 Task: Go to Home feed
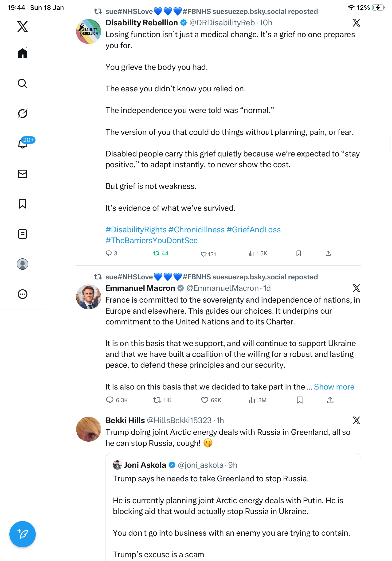[23, 53]
